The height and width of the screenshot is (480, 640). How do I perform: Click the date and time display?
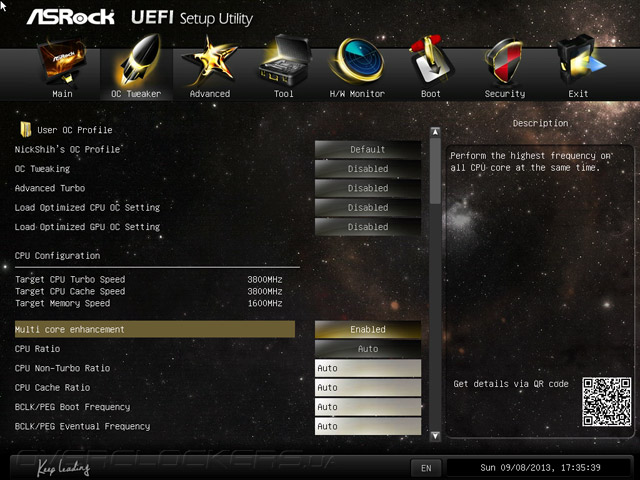(x=540, y=468)
